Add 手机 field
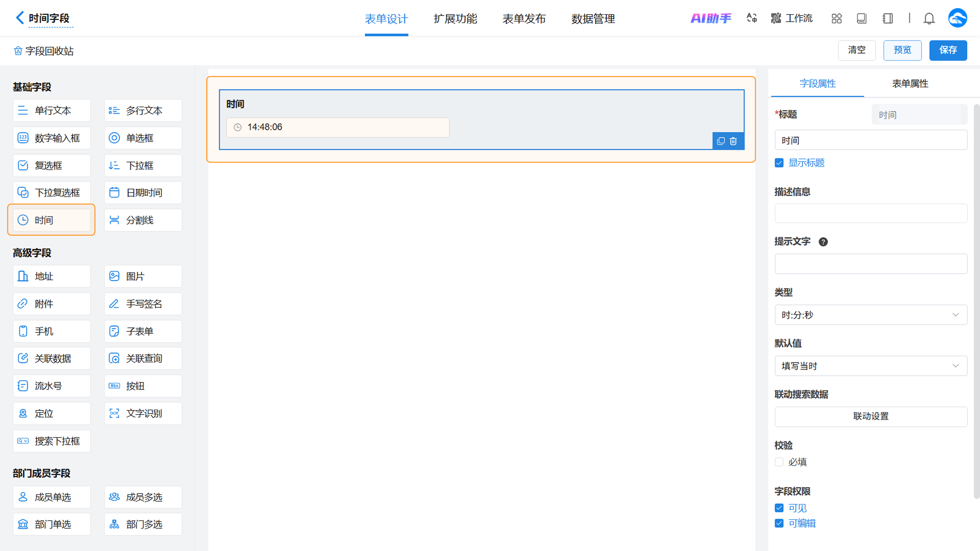Screen dimensions: 980x551 click(x=52, y=331)
